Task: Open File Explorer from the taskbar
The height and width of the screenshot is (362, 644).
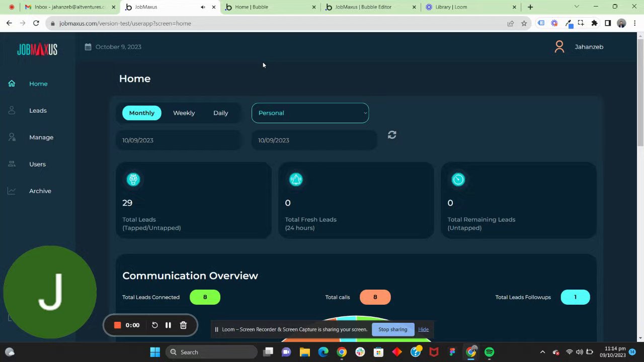Action: pos(304,352)
